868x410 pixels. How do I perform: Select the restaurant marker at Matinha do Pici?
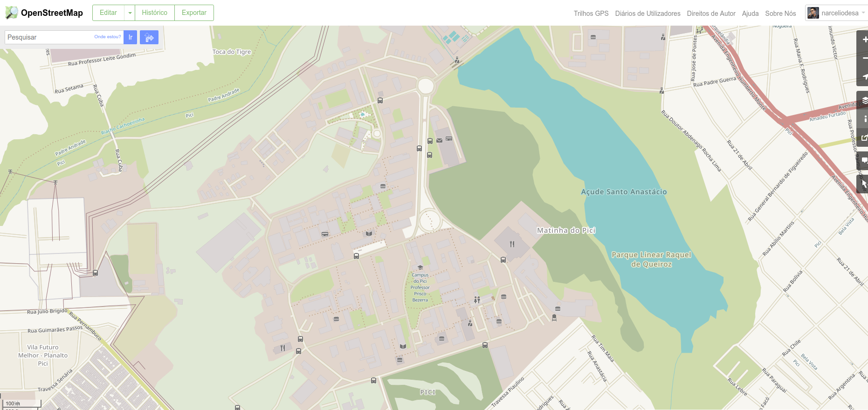click(512, 244)
